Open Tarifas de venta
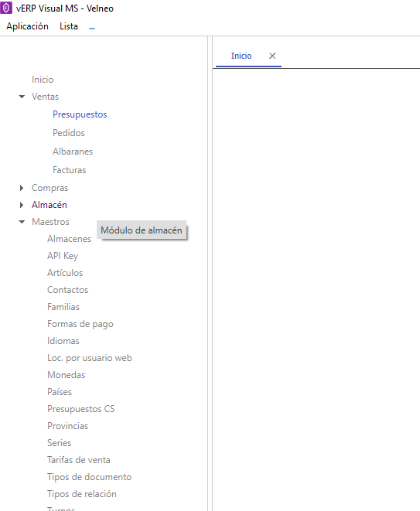The height and width of the screenshot is (511, 420). coord(79,460)
